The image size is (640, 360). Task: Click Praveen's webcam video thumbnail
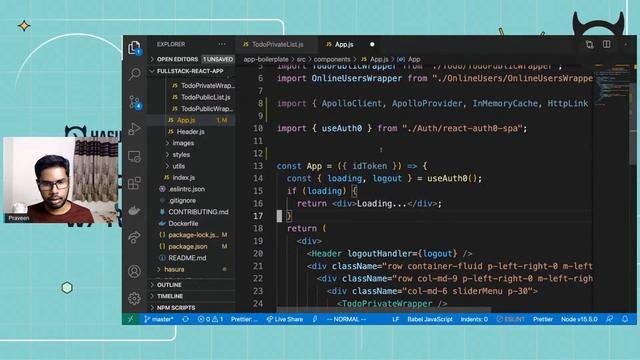point(61,180)
